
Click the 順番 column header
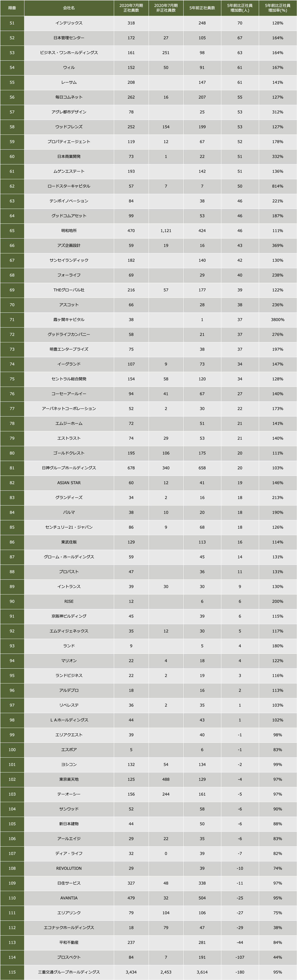[12, 8]
